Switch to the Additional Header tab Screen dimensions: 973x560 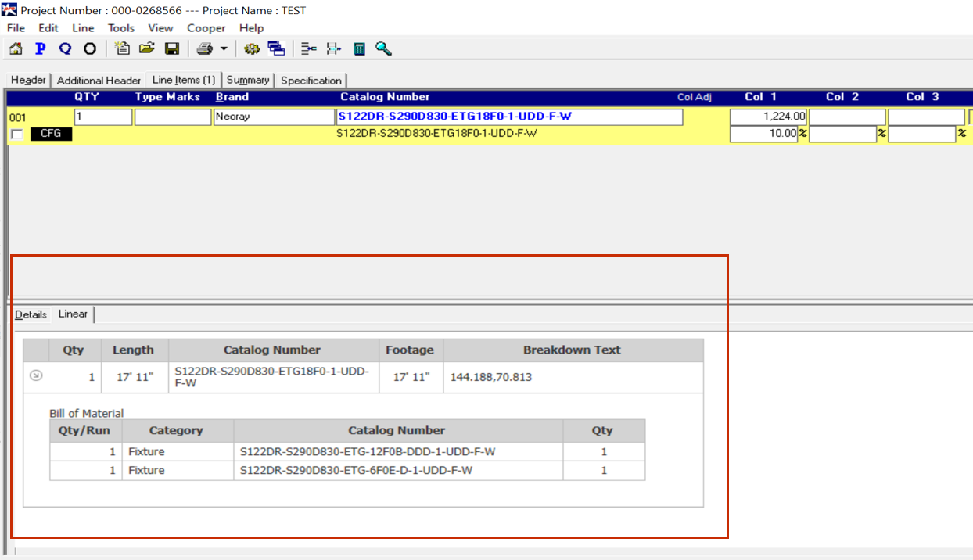click(x=99, y=80)
